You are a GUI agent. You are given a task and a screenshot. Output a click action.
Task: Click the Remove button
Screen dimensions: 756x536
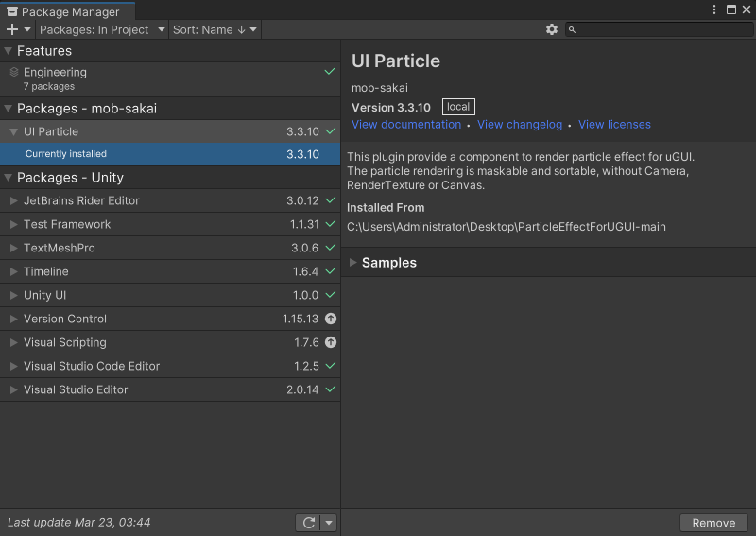(x=713, y=523)
